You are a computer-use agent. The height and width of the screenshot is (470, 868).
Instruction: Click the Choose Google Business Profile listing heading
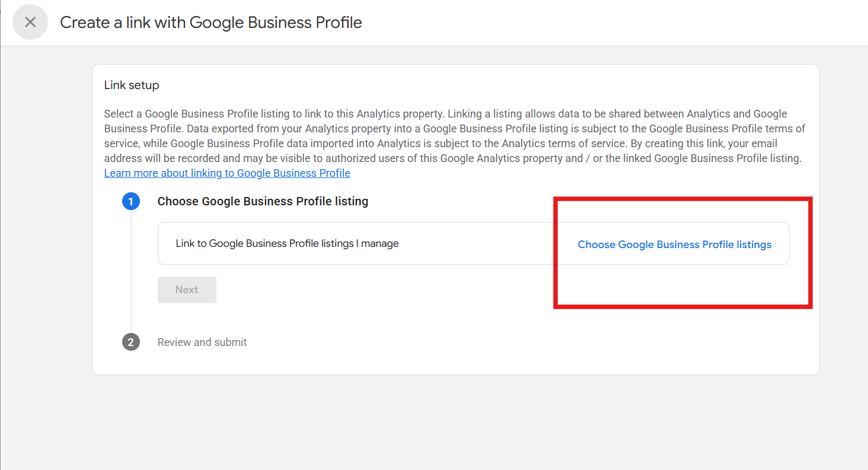click(263, 202)
